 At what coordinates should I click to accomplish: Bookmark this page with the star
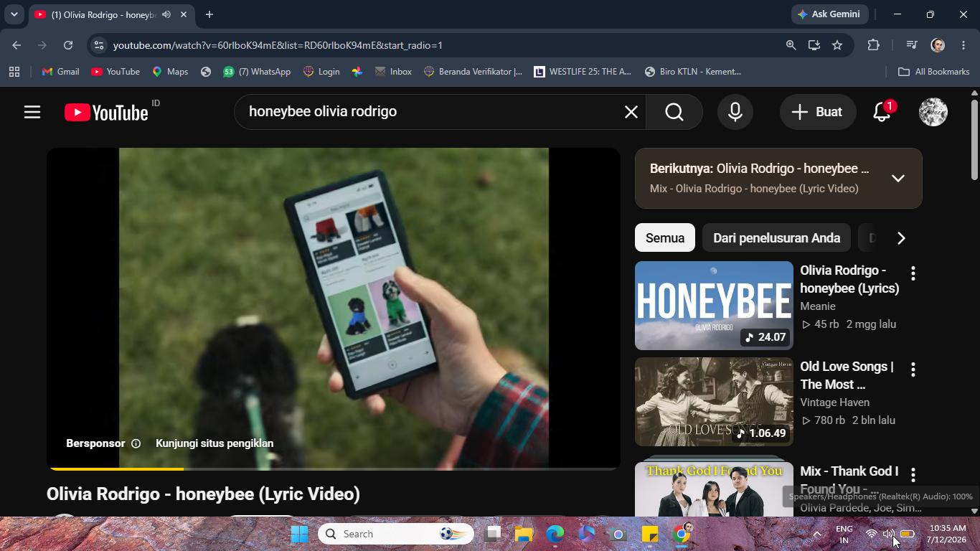click(837, 45)
